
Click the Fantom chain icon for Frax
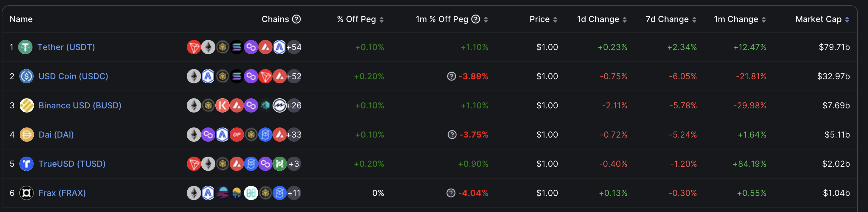[x=280, y=193]
